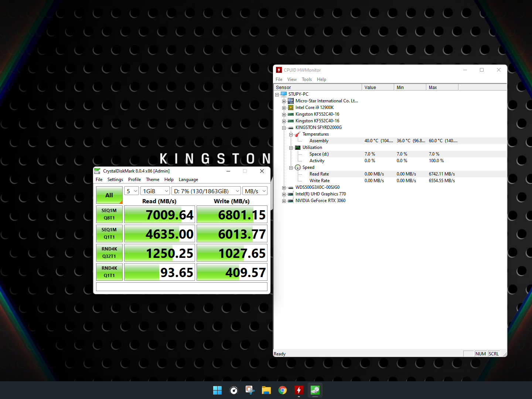532x399 pixels.
Task: Open CrystalDiskMark Language menu
Action: pyautogui.click(x=188, y=180)
